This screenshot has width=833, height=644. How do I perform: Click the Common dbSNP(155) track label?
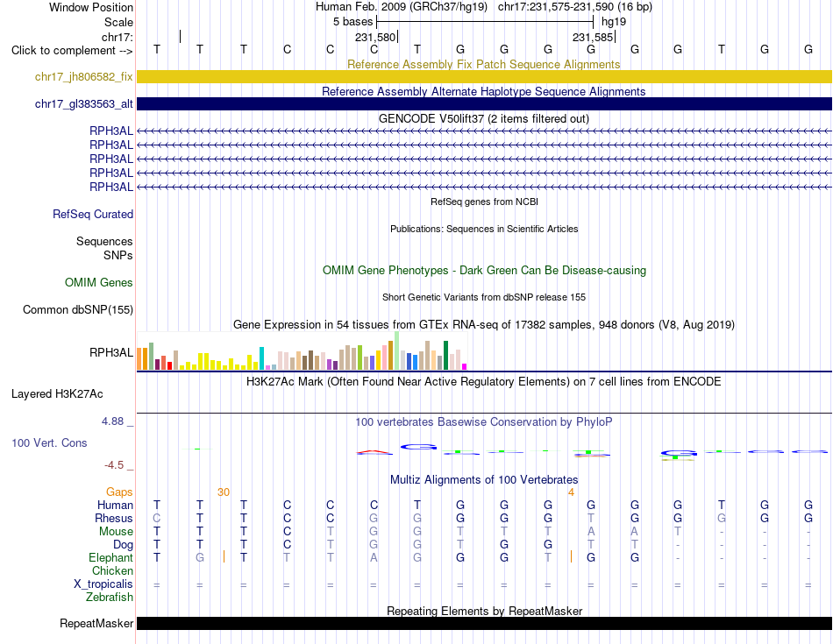[77, 309]
